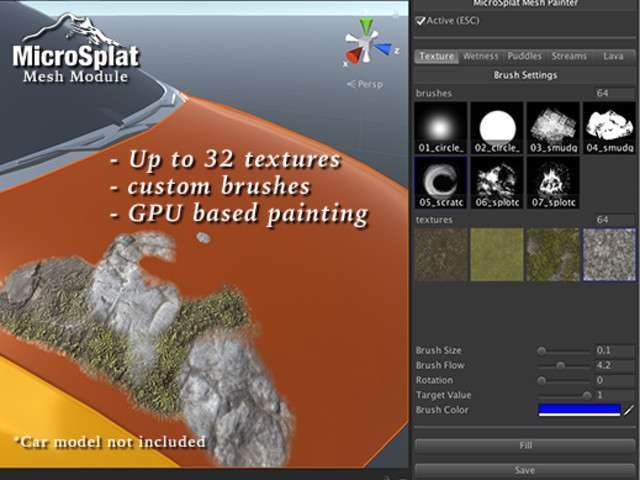Viewport: 640px width, 480px height.
Task: Click the gizmo center cube
Action: (x=369, y=43)
